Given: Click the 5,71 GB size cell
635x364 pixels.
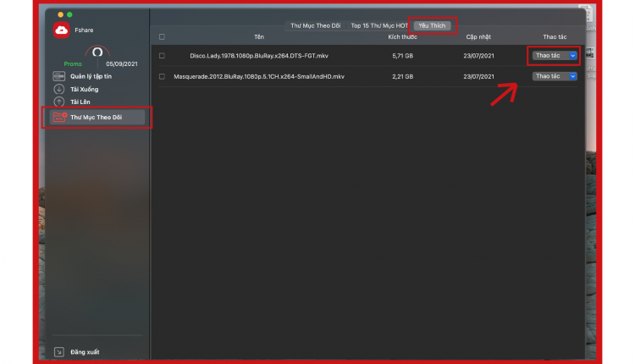Looking at the screenshot, I should click(402, 56).
